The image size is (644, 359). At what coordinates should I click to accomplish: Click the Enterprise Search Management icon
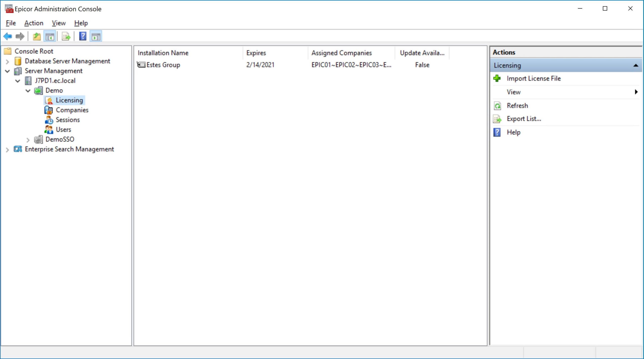click(18, 149)
